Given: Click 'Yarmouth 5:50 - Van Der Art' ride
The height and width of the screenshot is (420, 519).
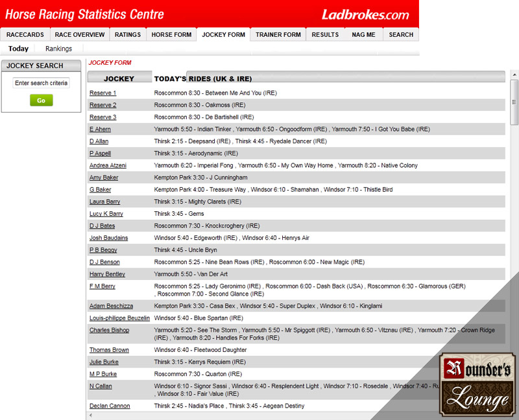Looking at the screenshot, I should [191, 274].
